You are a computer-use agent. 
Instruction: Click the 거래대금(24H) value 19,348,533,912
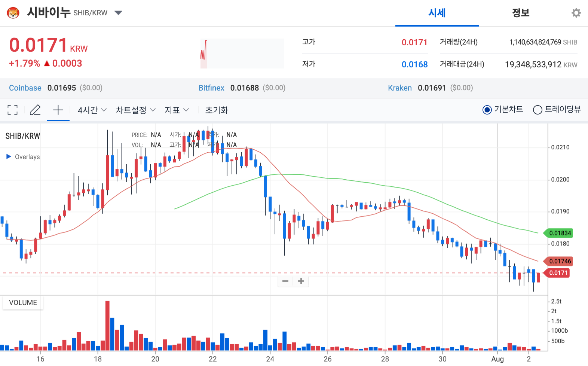[x=533, y=64]
